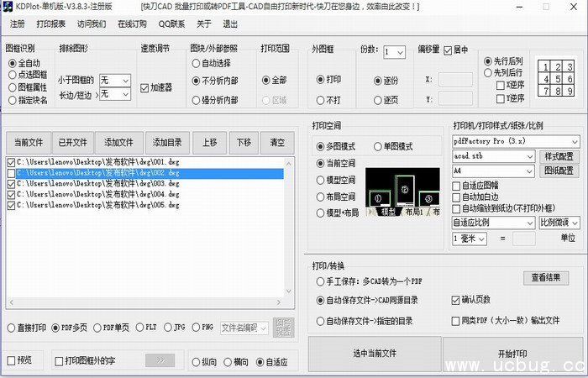Uncheck the 加速器 accelerator checkbox
Viewport: 588px width, 378px height.
[x=144, y=87]
